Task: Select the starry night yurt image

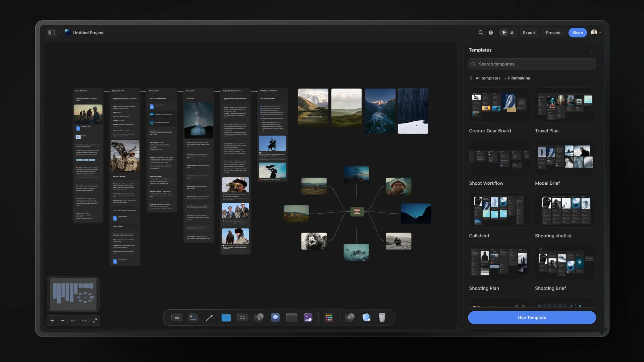Action: [x=199, y=120]
